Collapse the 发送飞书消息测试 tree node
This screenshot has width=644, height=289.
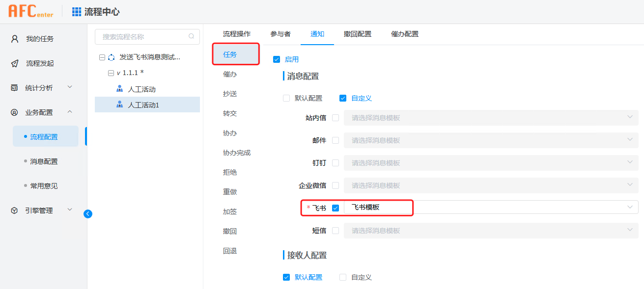click(102, 57)
